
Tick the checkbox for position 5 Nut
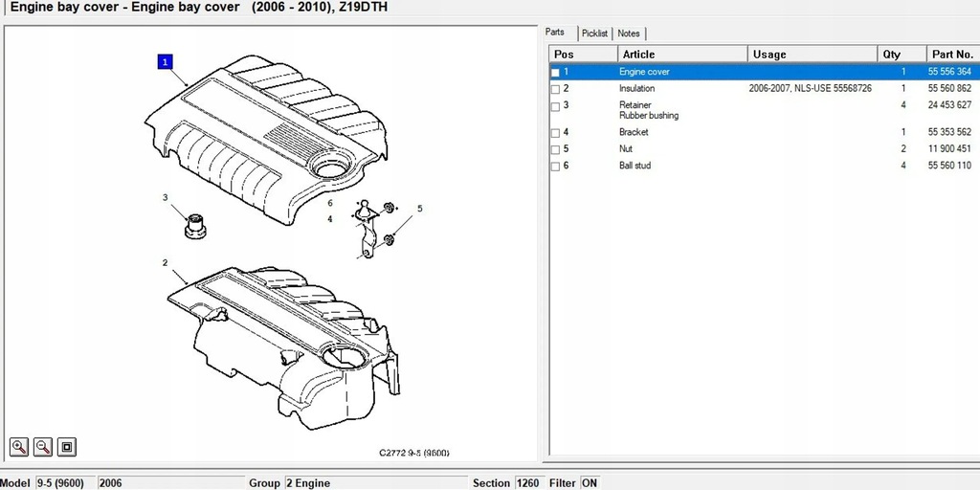[555, 150]
